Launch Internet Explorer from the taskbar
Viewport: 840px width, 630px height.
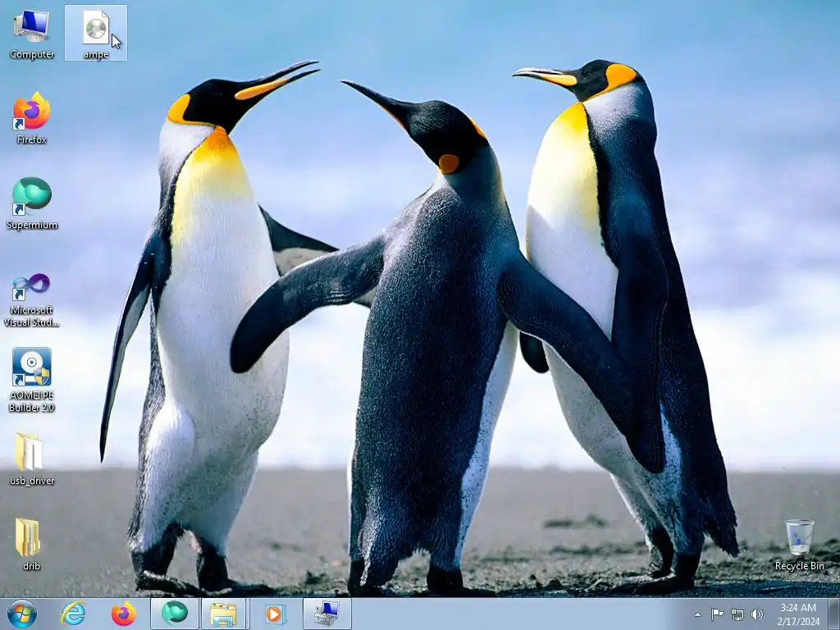73,614
